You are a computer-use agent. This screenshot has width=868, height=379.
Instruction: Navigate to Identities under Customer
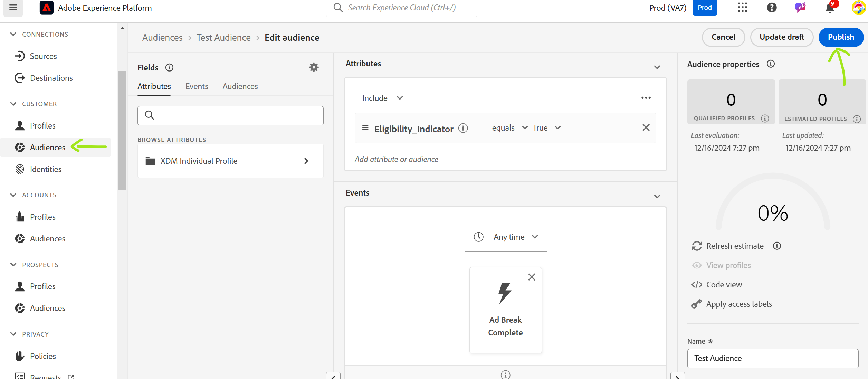pos(46,169)
